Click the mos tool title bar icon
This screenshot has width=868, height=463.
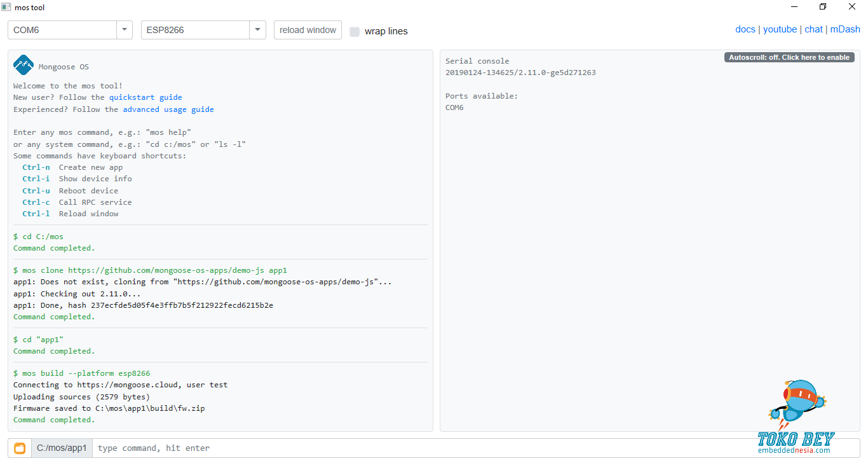[x=6, y=7]
